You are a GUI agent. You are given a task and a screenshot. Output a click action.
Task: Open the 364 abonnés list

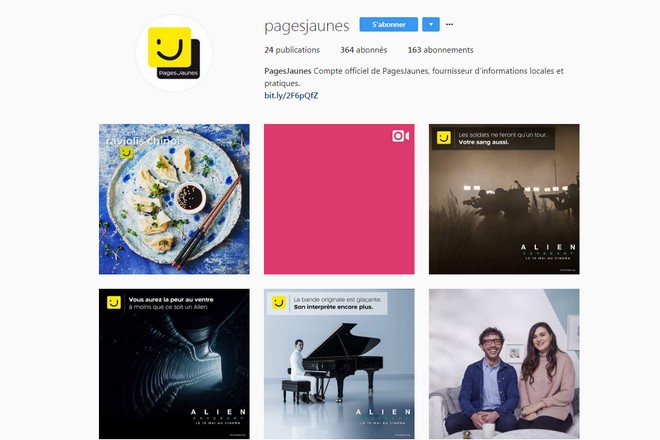[364, 50]
